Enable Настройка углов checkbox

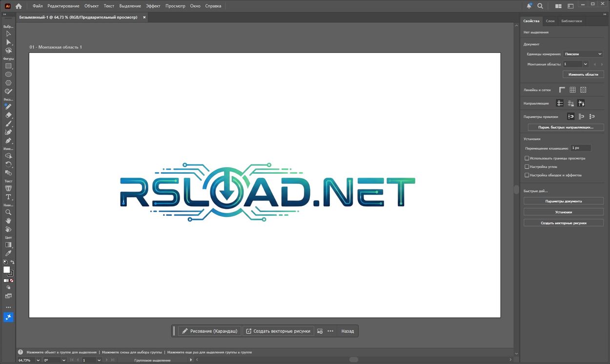[527, 166]
